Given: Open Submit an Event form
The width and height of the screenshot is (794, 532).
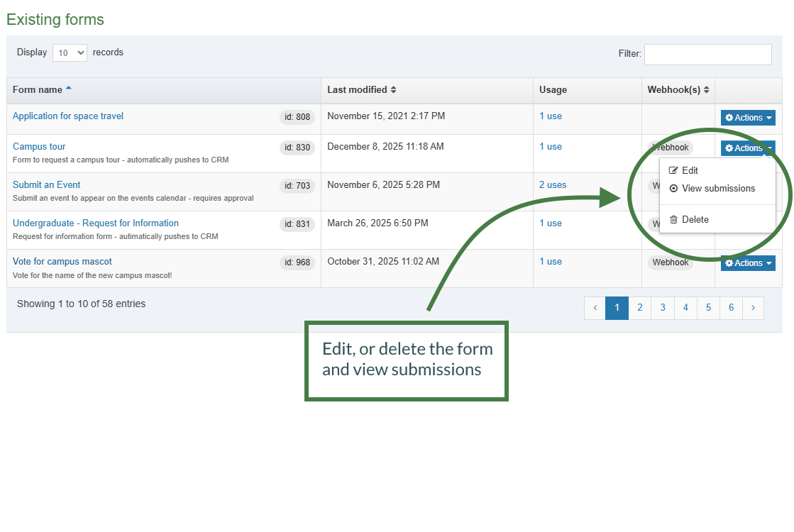Looking at the screenshot, I should click(47, 185).
